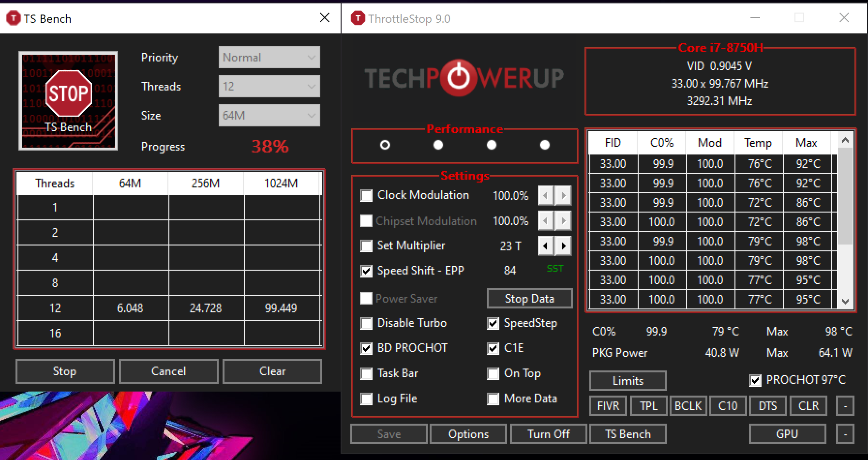This screenshot has height=460, width=868.
Task: Click the TechPowerUp logo
Action: 464,77
